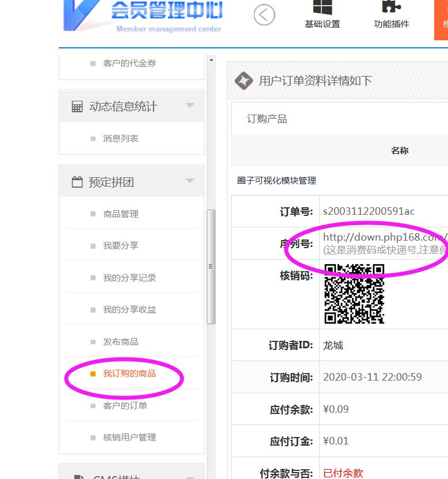This screenshot has width=448, height=479.
Task: Open 我订购的商品 menu item
Action: (129, 374)
